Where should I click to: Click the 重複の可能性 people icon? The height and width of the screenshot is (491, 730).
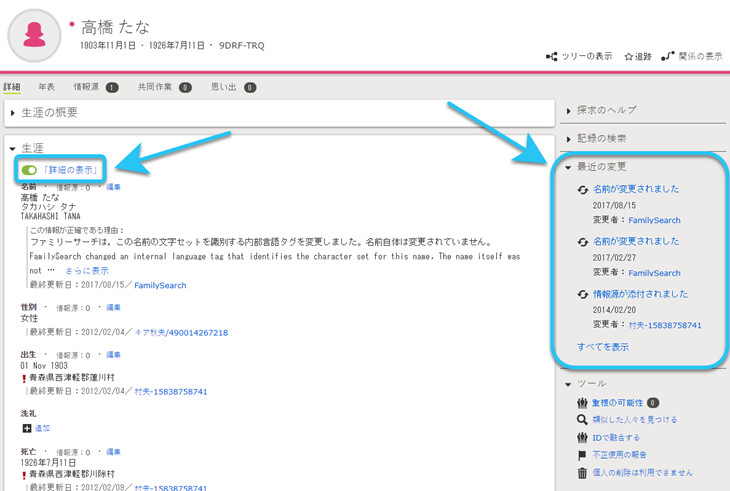click(582, 403)
